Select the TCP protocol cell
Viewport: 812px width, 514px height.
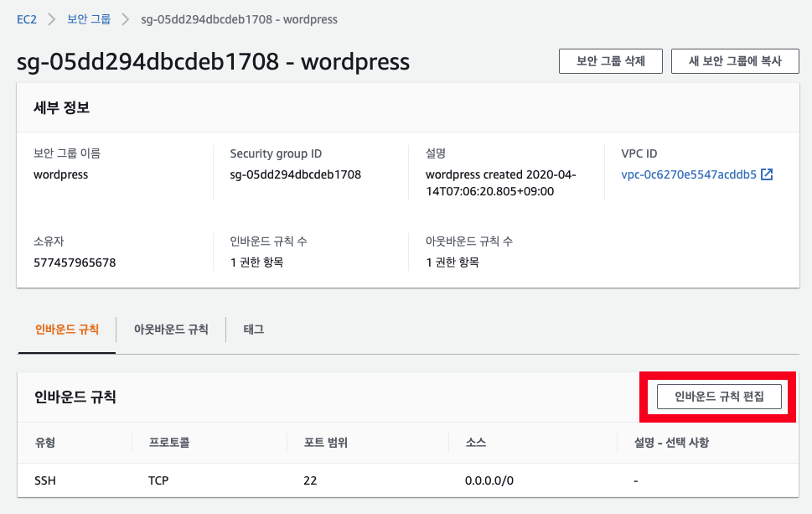click(158, 480)
